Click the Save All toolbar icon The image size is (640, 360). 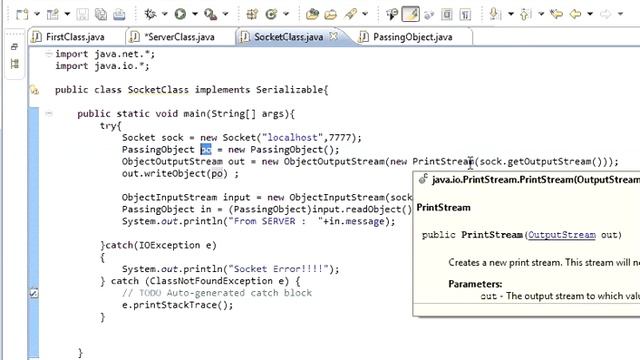coord(101,14)
